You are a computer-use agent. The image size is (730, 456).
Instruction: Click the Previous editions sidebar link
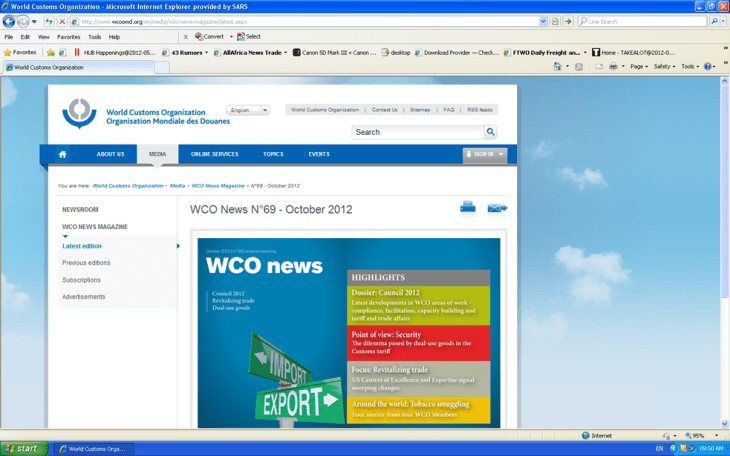[86, 263]
